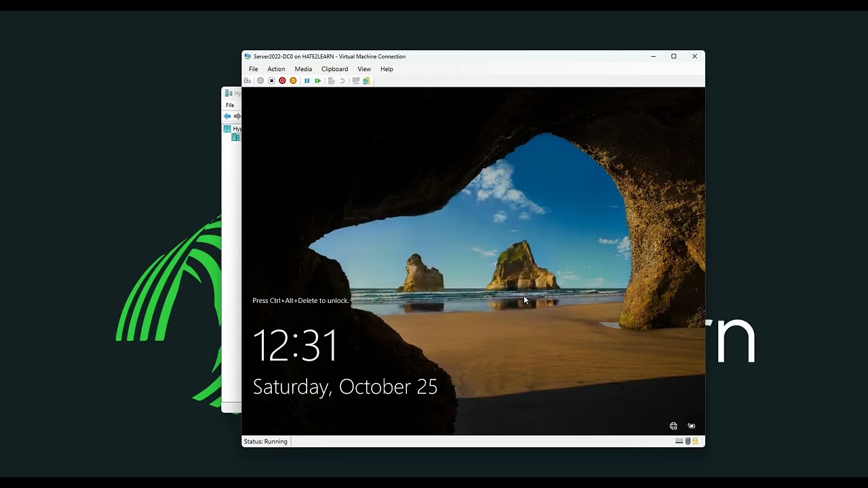This screenshot has height=488, width=868.
Task: Click the Enhanced Session monitor icon
Action: (x=356, y=81)
